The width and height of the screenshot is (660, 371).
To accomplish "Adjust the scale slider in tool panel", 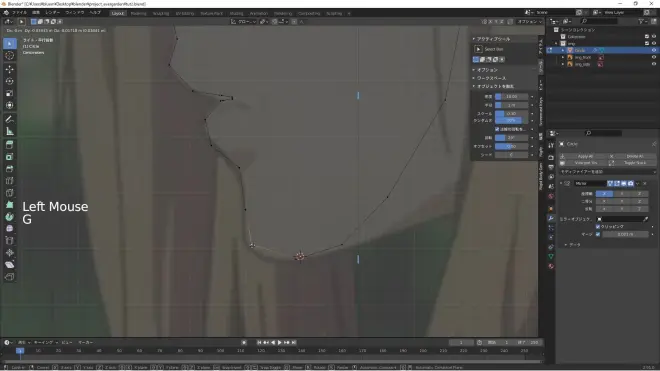I will point(511,114).
